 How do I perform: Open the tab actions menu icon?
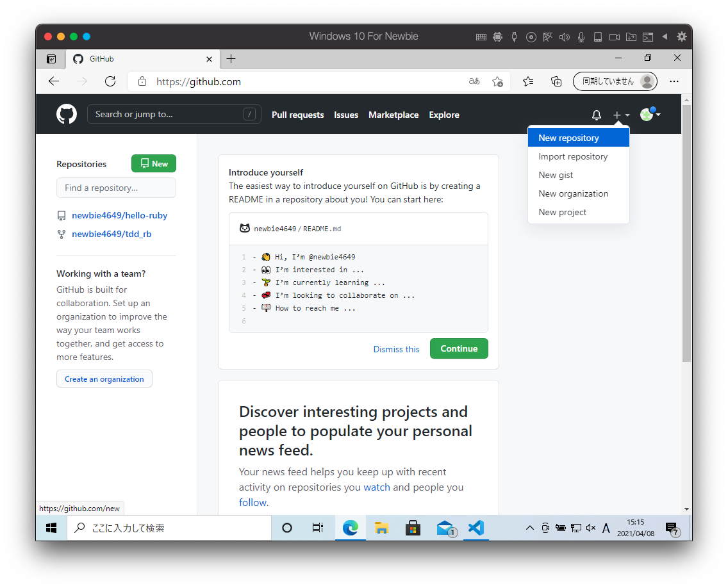coord(51,59)
